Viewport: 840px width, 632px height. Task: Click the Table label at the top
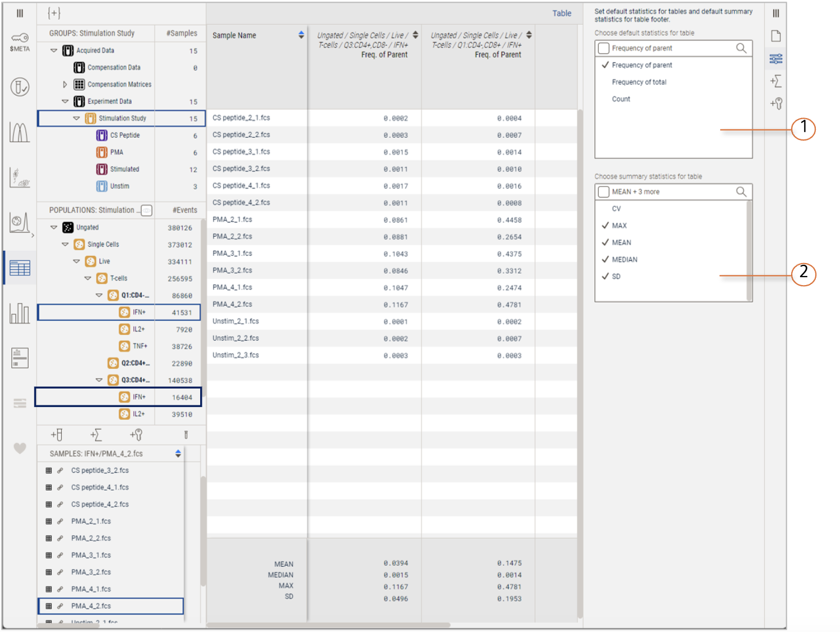(x=561, y=13)
